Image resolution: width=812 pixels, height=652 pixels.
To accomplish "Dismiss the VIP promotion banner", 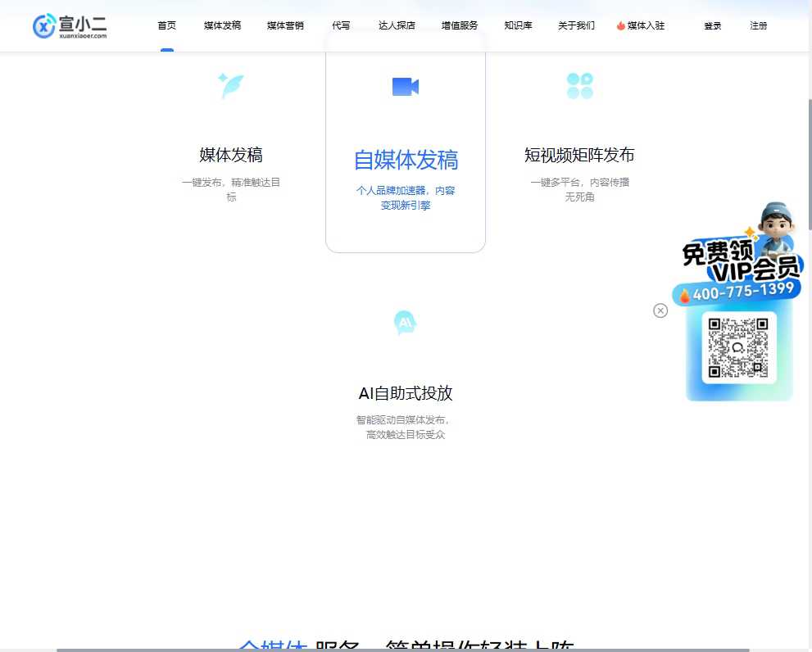I will tap(660, 310).
